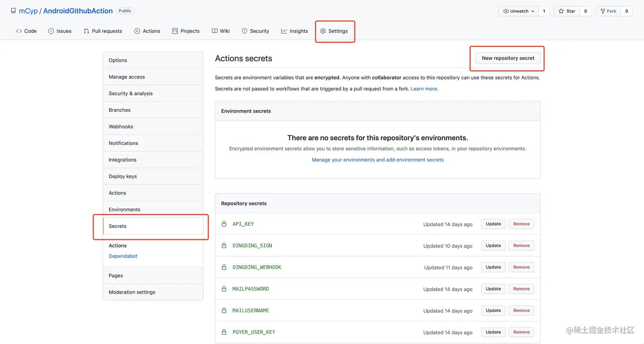Click the lock icon next to API_KEY
Image resolution: width=644 pixels, height=344 pixels.
(x=224, y=224)
